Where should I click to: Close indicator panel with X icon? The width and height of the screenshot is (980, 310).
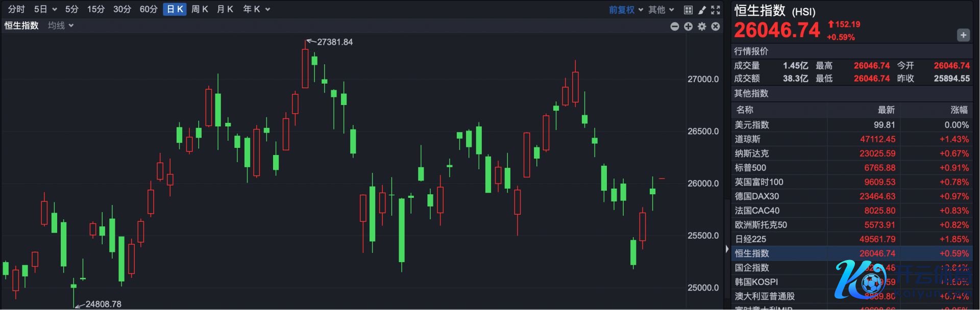tap(716, 27)
